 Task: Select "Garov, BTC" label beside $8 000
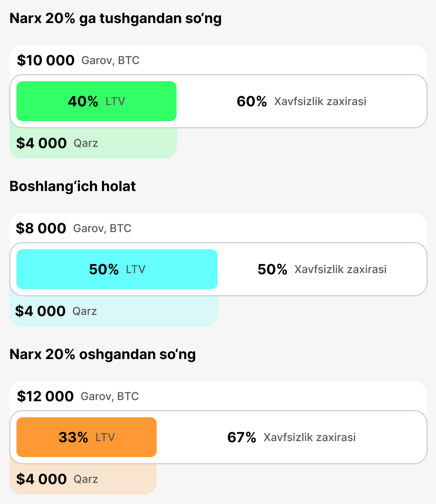tap(102, 228)
